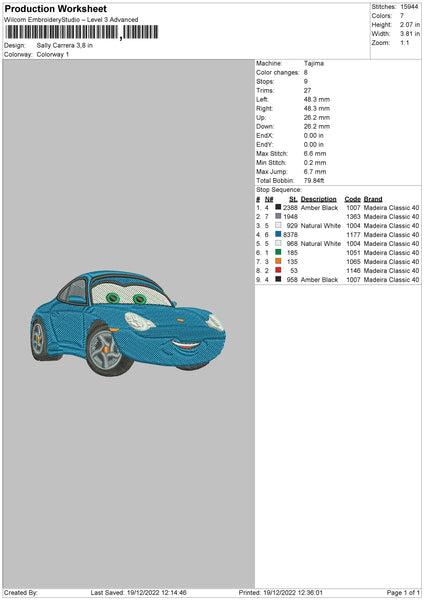Click the black swatch beside 2388 stitches
This screenshot has width=424, height=600.
click(278, 207)
